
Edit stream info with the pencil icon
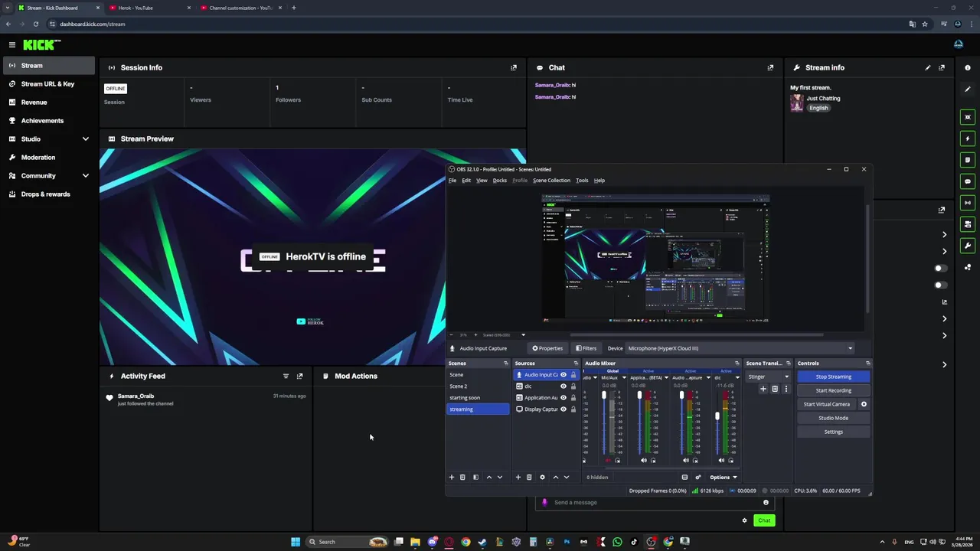tap(928, 67)
